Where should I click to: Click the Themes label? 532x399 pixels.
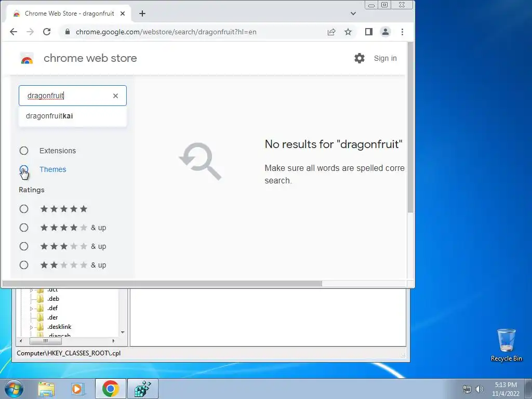point(52,169)
